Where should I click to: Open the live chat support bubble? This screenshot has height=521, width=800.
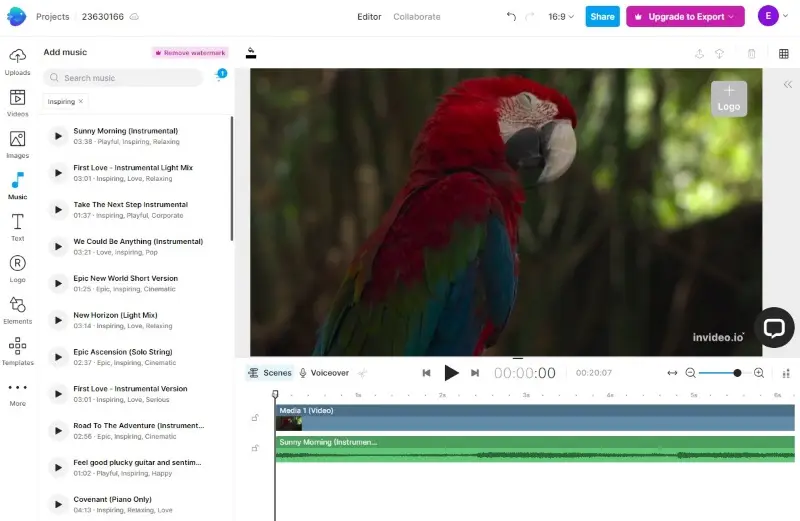coord(774,327)
